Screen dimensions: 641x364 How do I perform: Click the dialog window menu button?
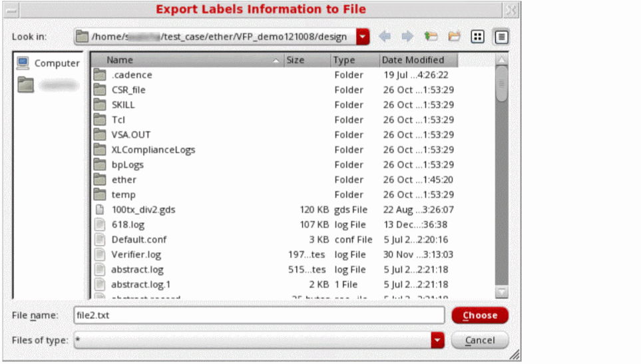[x=12, y=10]
